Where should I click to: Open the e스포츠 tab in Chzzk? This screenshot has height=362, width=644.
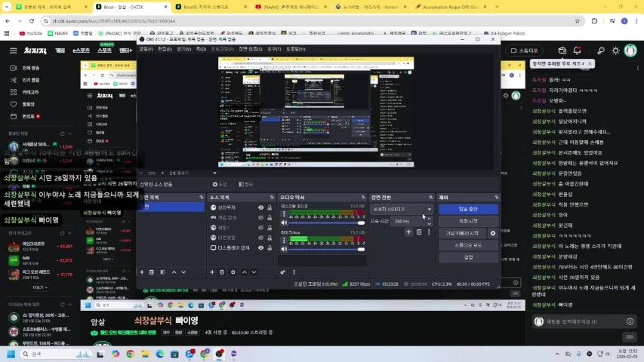[x=81, y=51]
